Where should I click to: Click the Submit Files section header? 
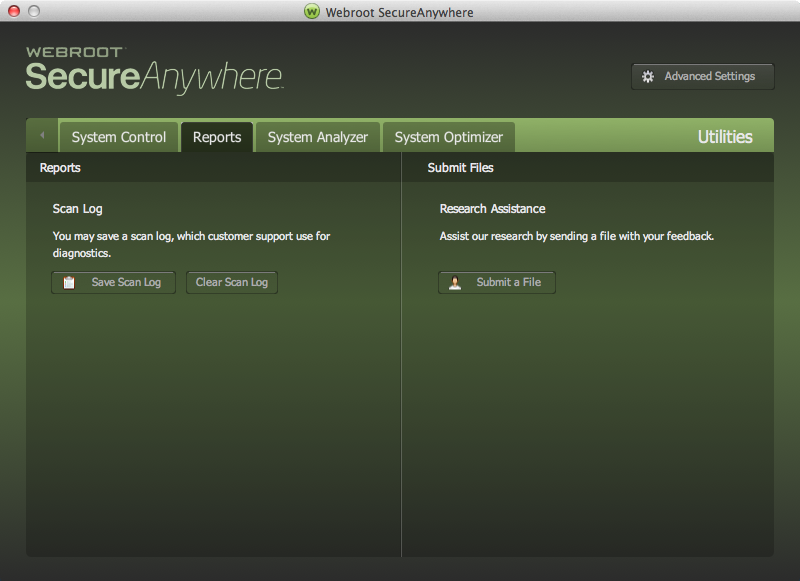tap(460, 168)
